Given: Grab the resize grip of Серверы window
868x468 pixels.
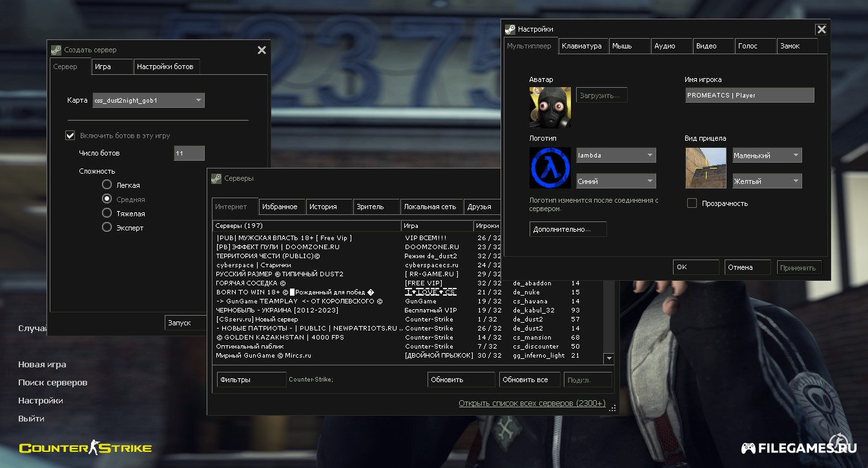Looking at the screenshot, I should click(613, 408).
